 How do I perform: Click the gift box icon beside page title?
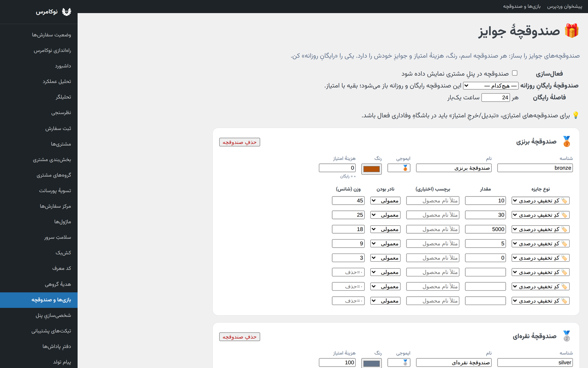572,31
